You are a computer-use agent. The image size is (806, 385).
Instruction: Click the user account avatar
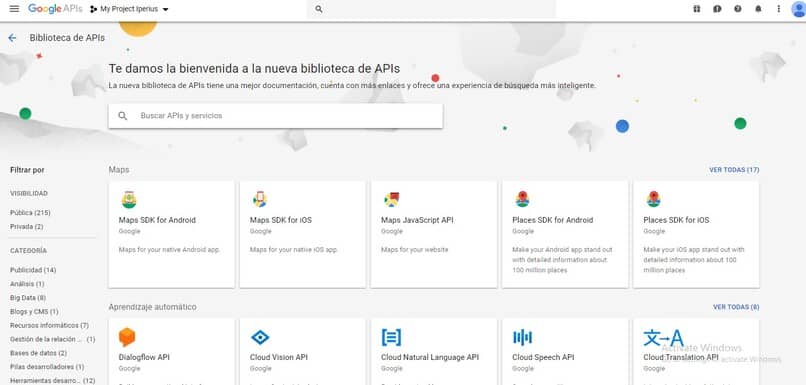799,9
